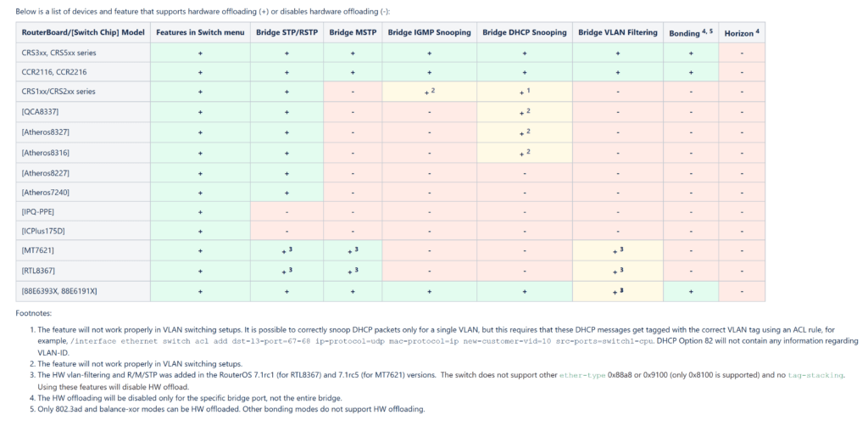This screenshot has width=868, height=426.
Task: Click DHCP Snooping cell for CRS1xx/CRS2xx series
Action: point(524,92)
